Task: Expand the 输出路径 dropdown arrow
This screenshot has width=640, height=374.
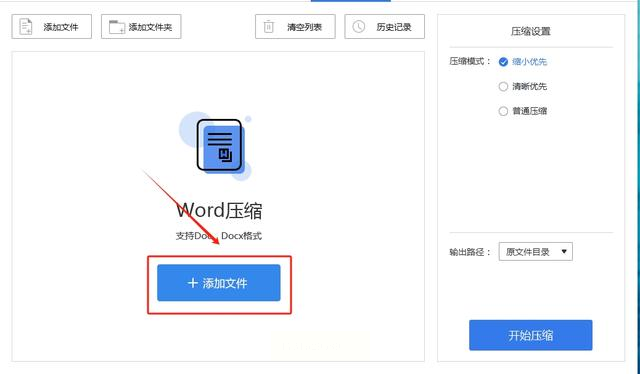Action: (564, 252)
